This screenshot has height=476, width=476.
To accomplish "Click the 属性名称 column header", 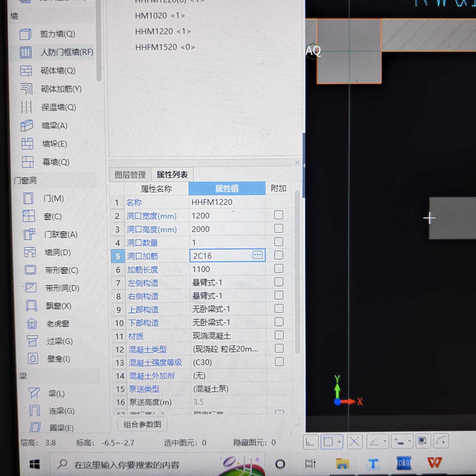I will coord(156,189).
